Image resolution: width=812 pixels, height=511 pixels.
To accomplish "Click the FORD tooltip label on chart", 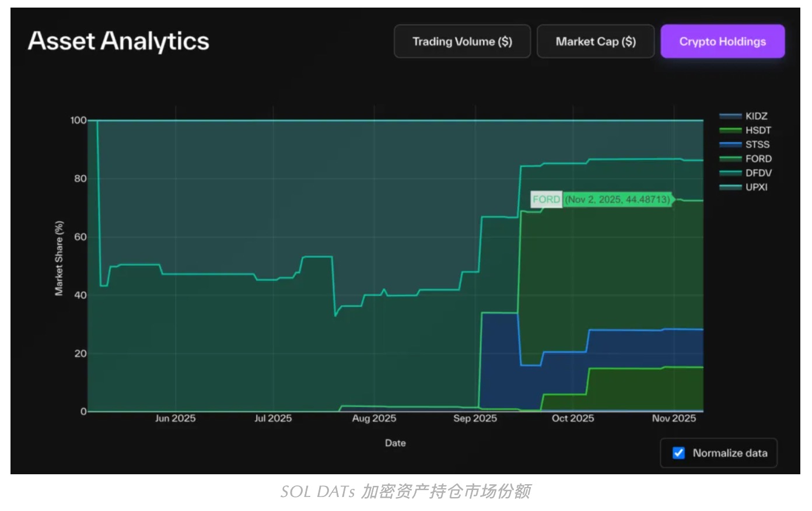I will coord(547,199).
